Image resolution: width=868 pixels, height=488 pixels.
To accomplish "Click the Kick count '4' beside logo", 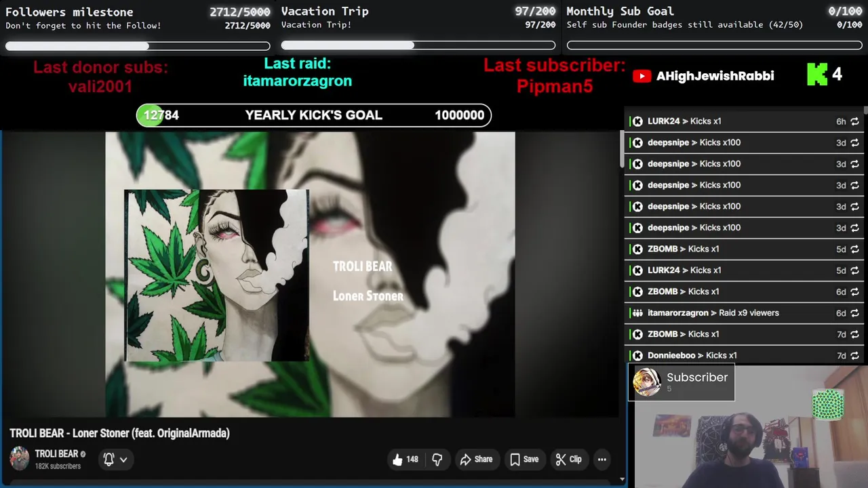I will click(x=837, y=74).
